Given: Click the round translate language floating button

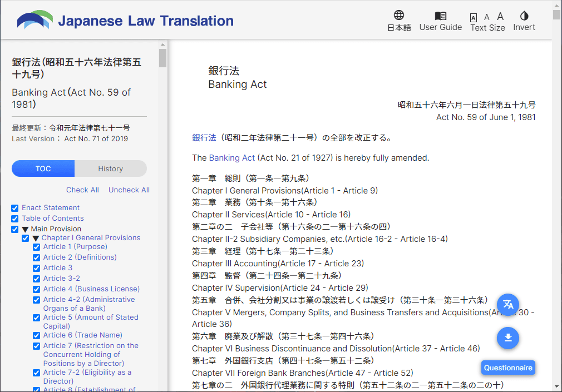Looking at the screenshot, I should (x=508, y=305).
